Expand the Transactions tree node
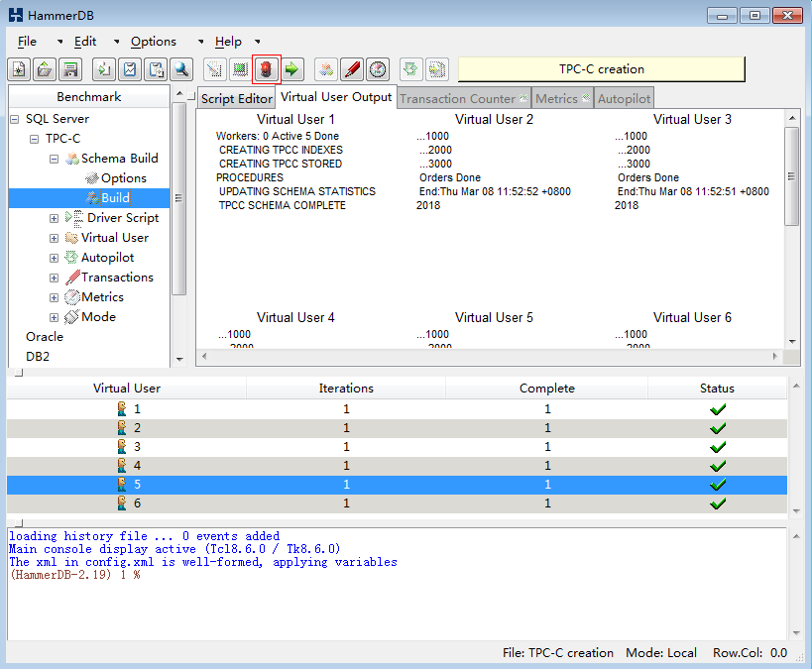812x669 pixels. [x=54, y=279]
